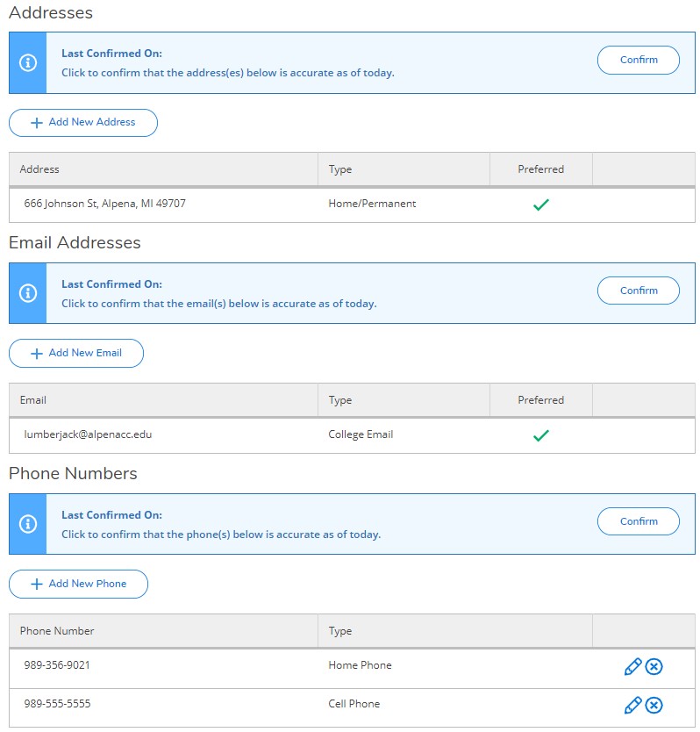This screenshot has height=732, width=700.
Task: Click the info icon in the Email Addresses banner
Action: point(28,293)
